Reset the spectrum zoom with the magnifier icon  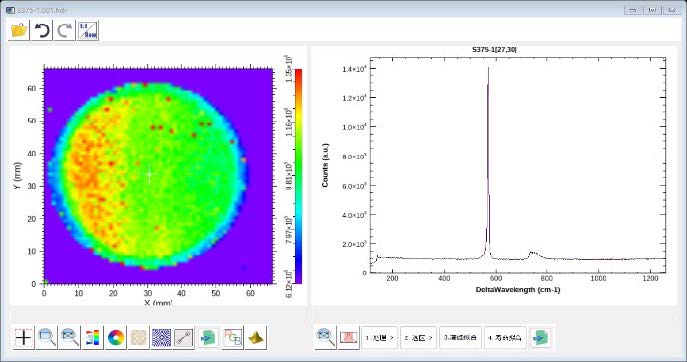(326, 337)
